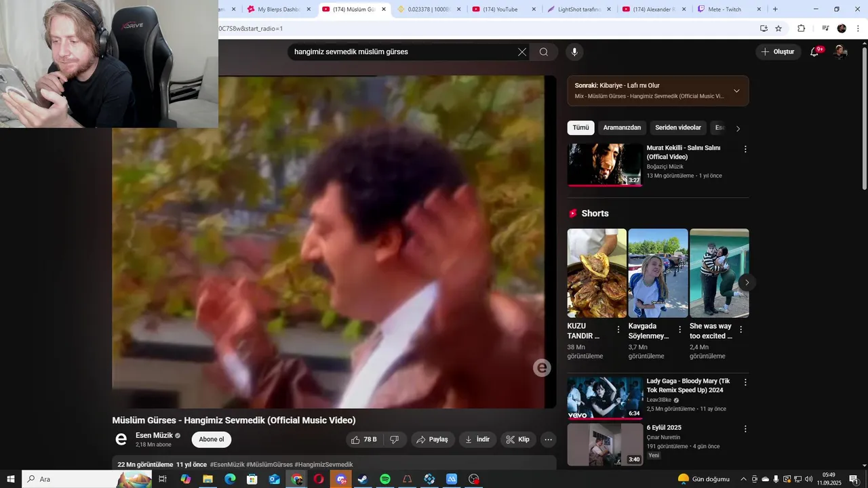Image resolution: width=868 pixels, height=488 pixels.
Task: Open the 6 Eylül 2025 video thumbnail
Action: 605,445
